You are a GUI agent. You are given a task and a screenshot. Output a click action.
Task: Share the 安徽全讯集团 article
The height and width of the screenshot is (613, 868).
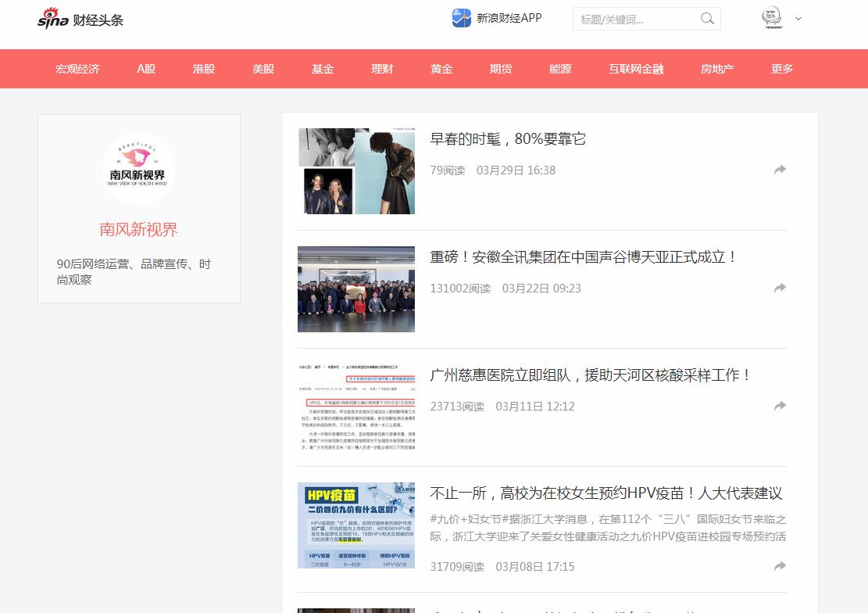point(780,288)
